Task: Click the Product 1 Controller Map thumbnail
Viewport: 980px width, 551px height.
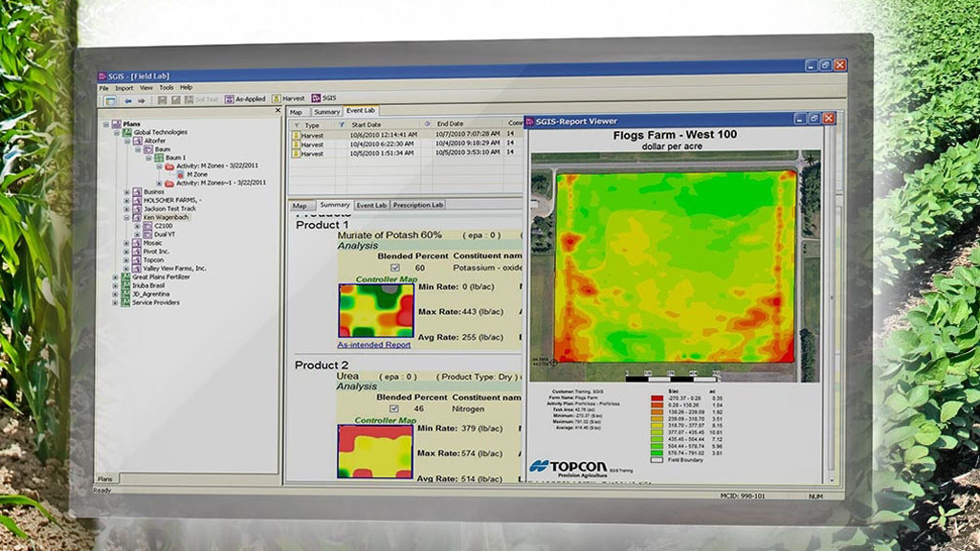Action: [376, 311]
